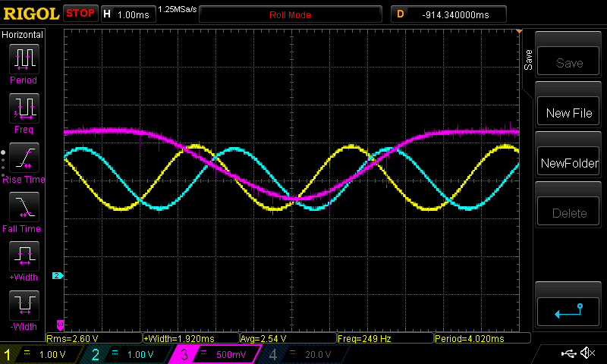Click the back arrow menu button

[568, 312]
